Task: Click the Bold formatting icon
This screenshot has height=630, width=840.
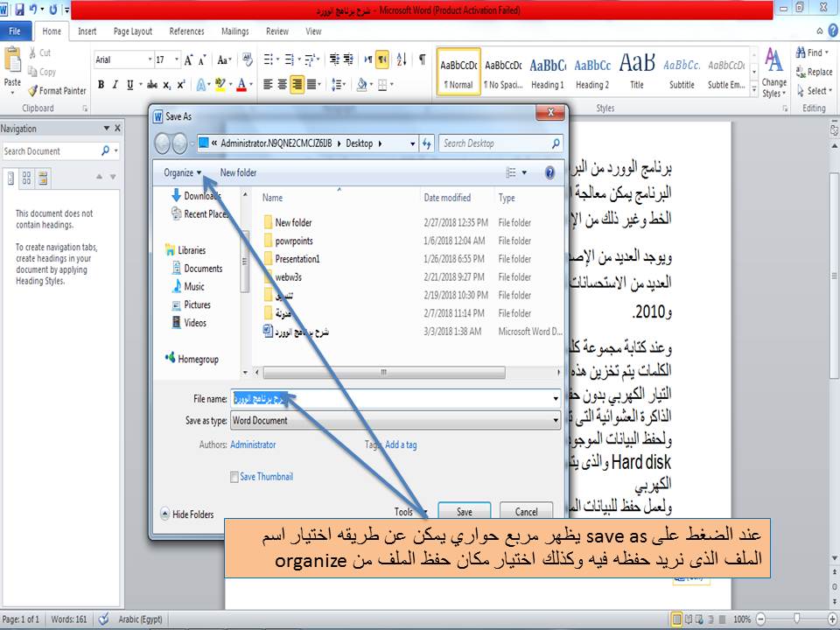Action: pyautogui.click(x=101, y=85)
